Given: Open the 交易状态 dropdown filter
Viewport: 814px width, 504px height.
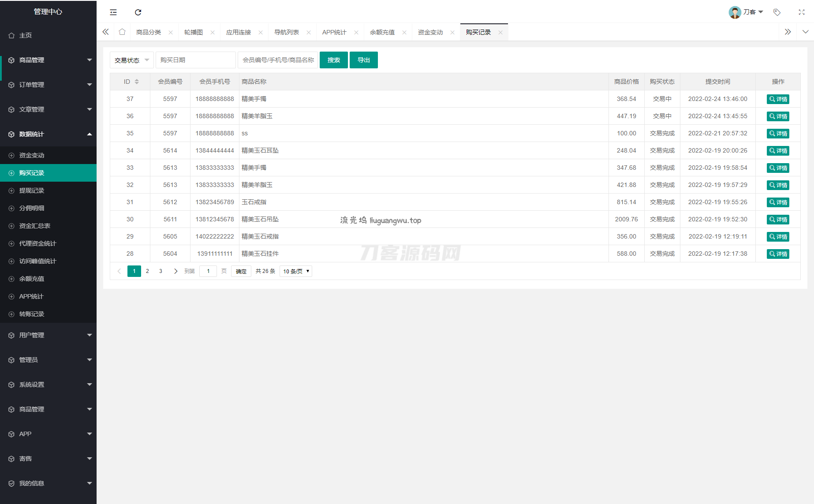Looking at the screenshot, I should click(131, 60).
